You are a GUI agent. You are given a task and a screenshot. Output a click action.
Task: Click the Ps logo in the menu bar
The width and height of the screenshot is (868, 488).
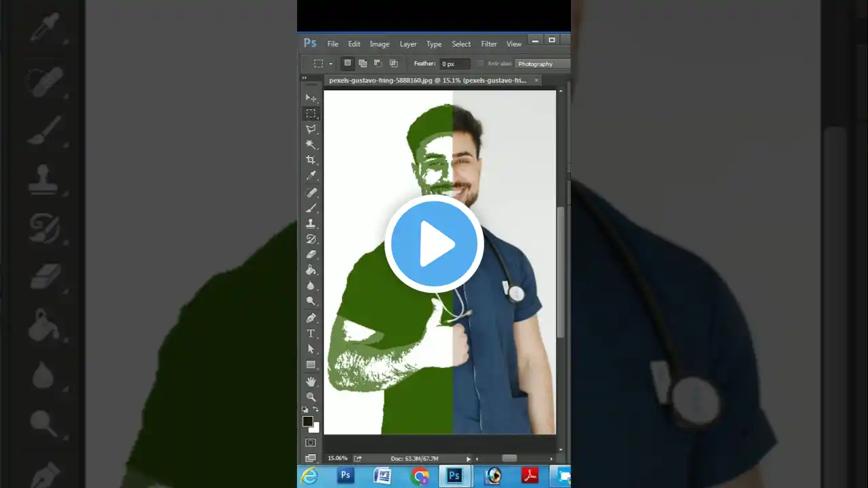coord(310,43)
